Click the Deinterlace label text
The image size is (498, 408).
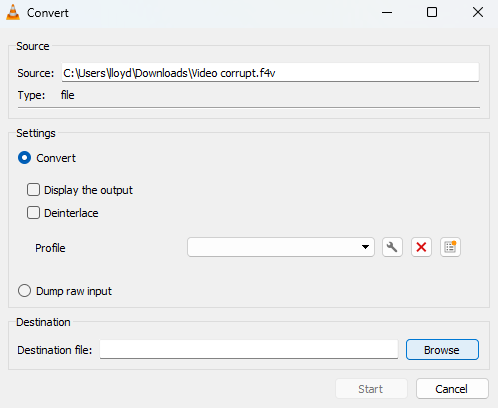coord(71,213)
